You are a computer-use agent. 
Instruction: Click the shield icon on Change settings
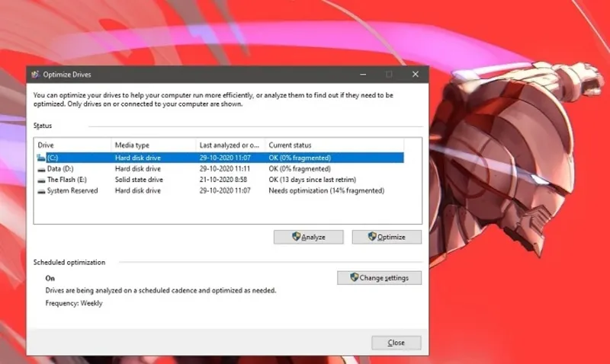click(x=355, y=278)
